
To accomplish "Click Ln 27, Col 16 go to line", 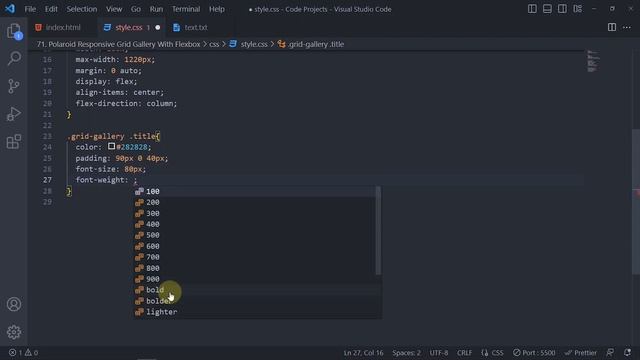I will pyautogui.click(x=363, y=353).
